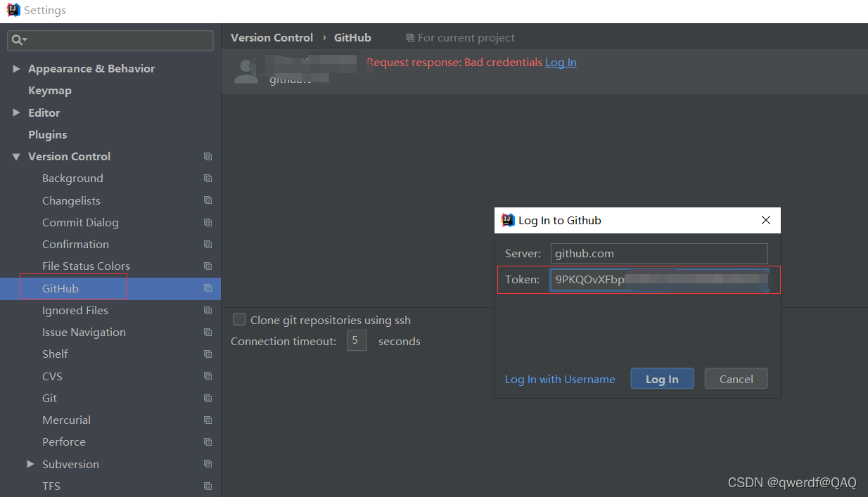Click the For current project icon in breadcrumb
Image resolution: width=868 pixels, height=497 pixels.
click(x=410, y=38)
